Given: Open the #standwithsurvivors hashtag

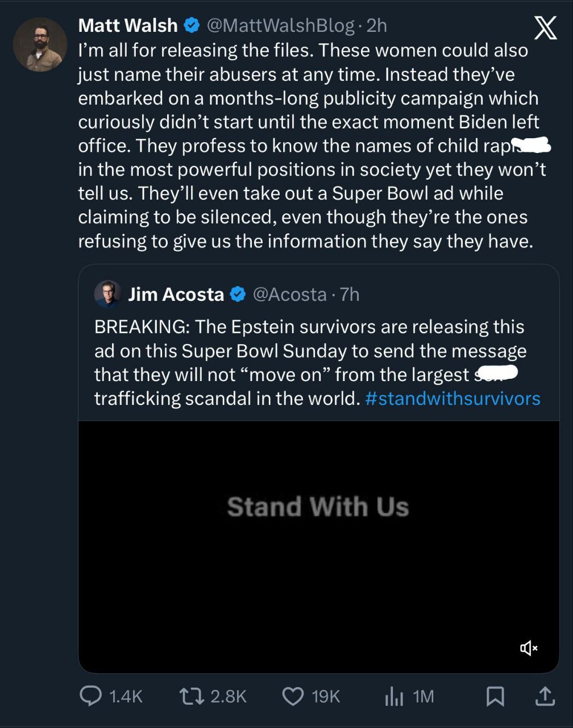Looking at the screenshot, I should pyautogui.click(x=452, y=398).
